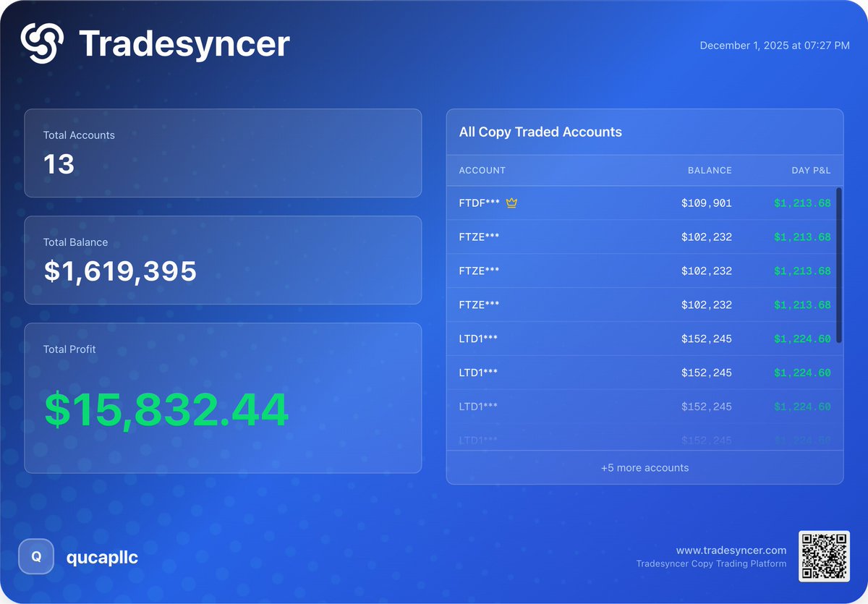The height and width of the screenshot is (604, 868).
Task: Click the green $15,832.44 profit value
Action: pos(167,410)
